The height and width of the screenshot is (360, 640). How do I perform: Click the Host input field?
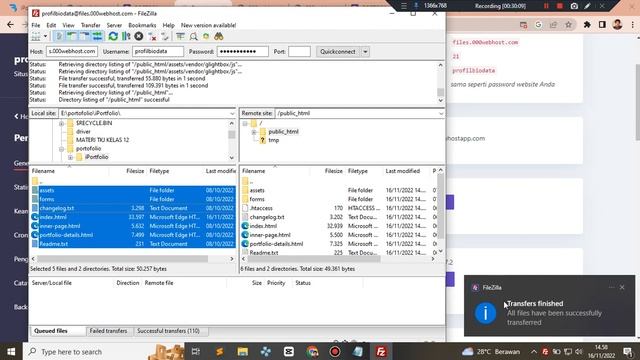tap(71, 51)
